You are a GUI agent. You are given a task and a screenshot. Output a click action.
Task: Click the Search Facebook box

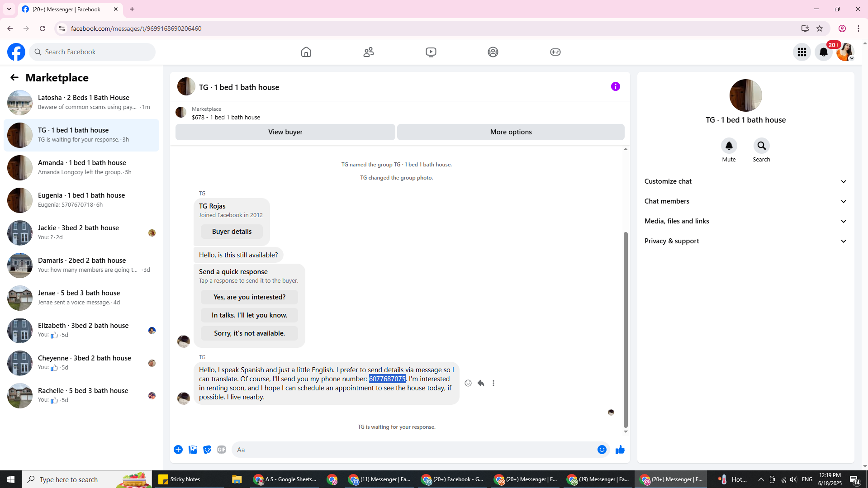pos(92,52)
